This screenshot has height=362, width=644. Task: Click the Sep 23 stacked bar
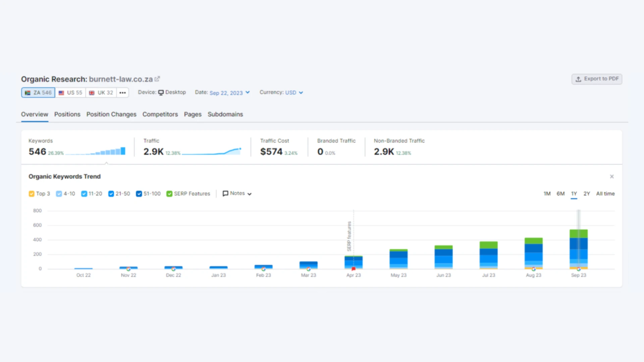579,249
